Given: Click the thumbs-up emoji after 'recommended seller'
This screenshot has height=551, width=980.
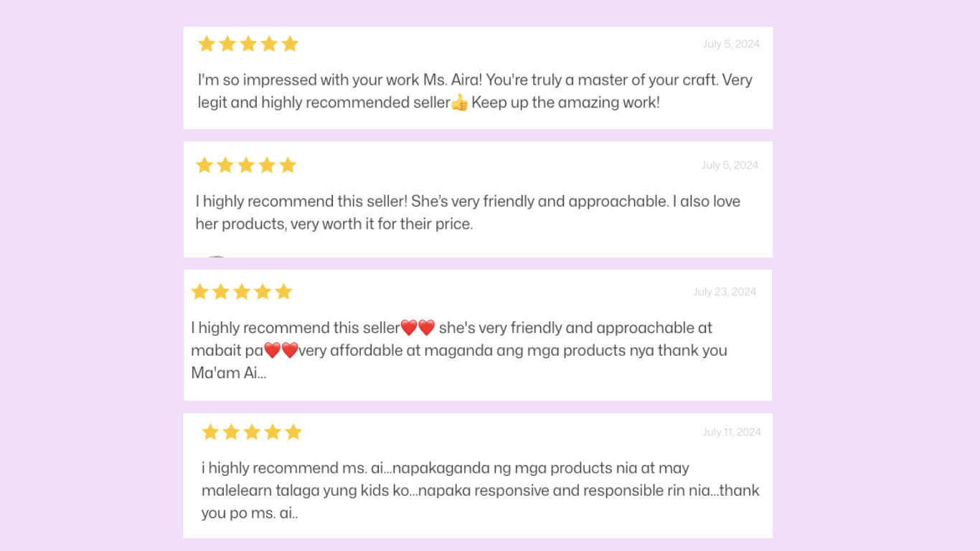Looking at the screenshot, I should [459, 103].
